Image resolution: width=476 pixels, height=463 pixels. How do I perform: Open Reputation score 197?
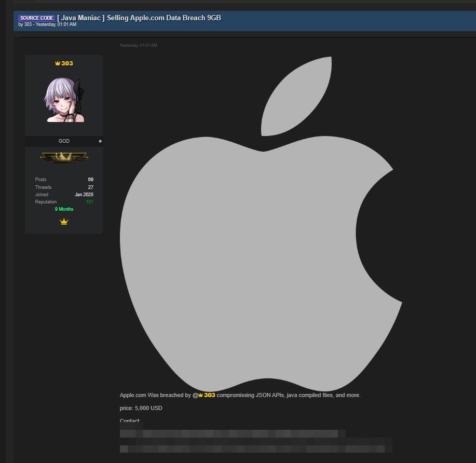point(89,202)
